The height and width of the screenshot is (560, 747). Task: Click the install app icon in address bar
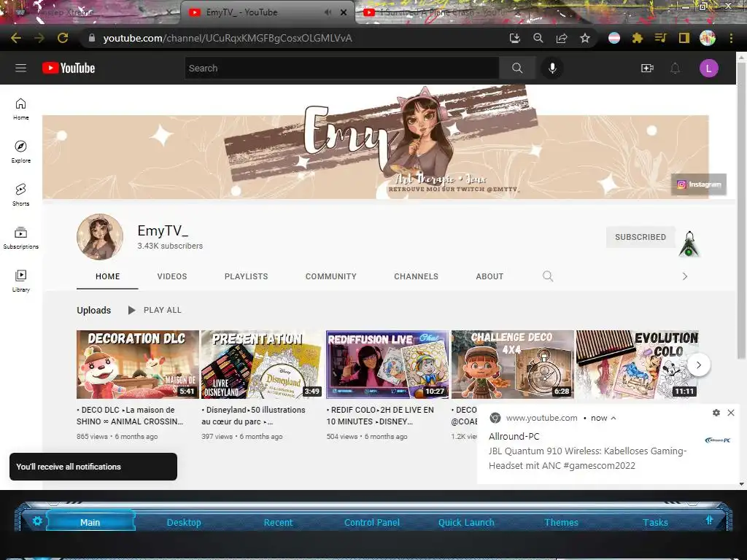514,38
